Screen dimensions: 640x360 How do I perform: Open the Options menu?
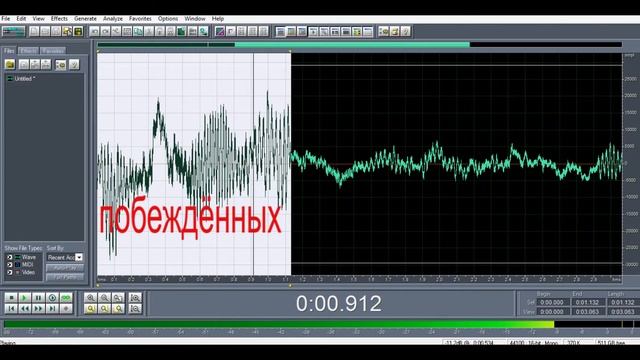point(168,18)
